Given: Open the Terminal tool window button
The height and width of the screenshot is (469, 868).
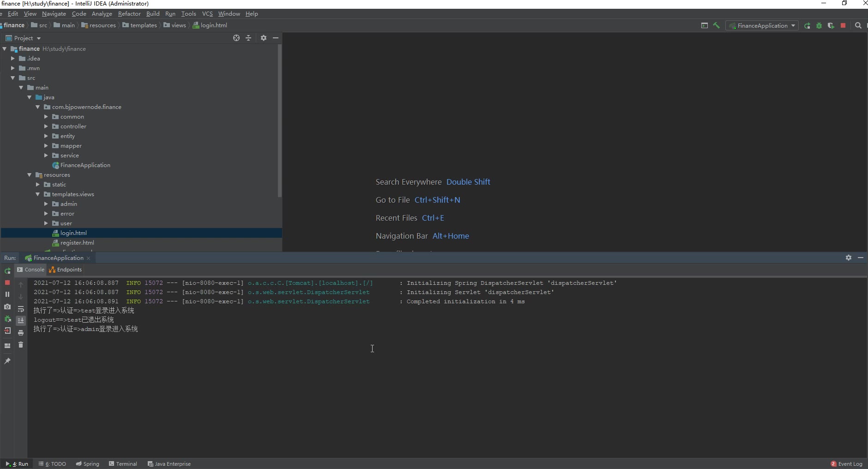Looking at the screenshot, I should [123, 464].
